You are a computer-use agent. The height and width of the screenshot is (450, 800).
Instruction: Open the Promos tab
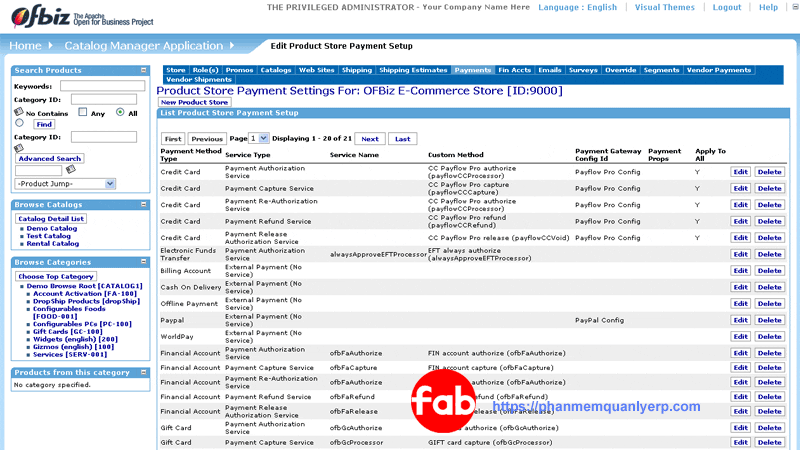click(x=239, y=70)
